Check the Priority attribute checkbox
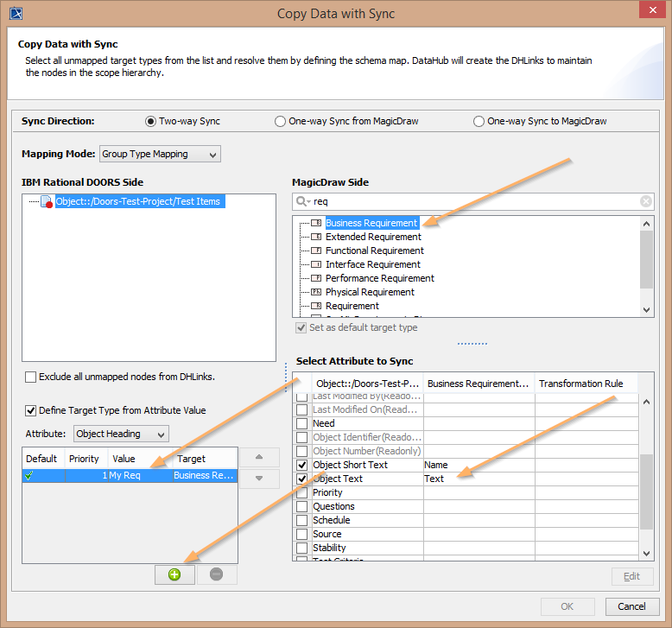The image size is (672, 628). coord(302,492)
